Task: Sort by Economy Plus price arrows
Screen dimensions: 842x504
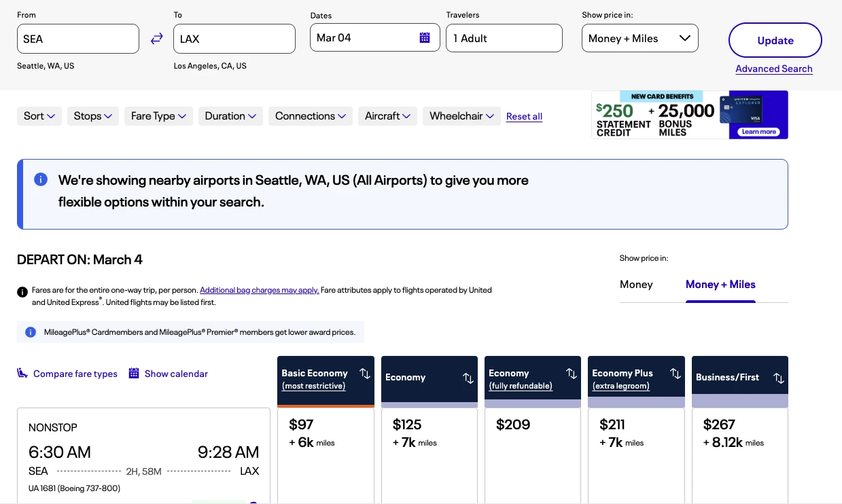Action: point(676,374)
